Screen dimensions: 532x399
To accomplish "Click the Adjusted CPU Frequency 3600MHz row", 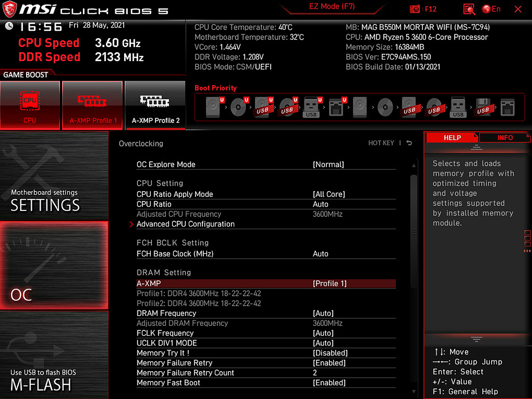I will click(x=266, y=214).
